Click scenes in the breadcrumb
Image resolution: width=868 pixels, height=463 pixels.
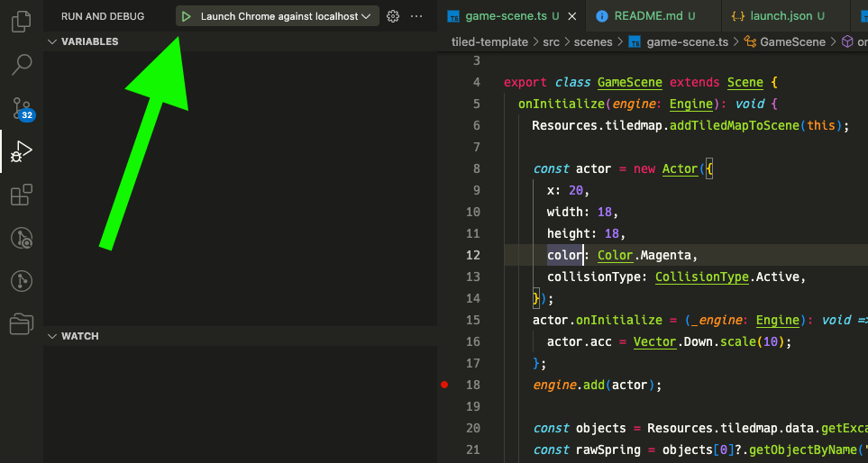(x=593, y=42)
